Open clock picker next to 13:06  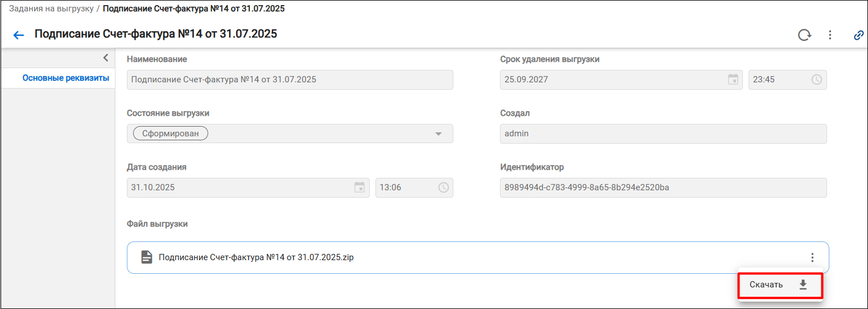(443, 187)
